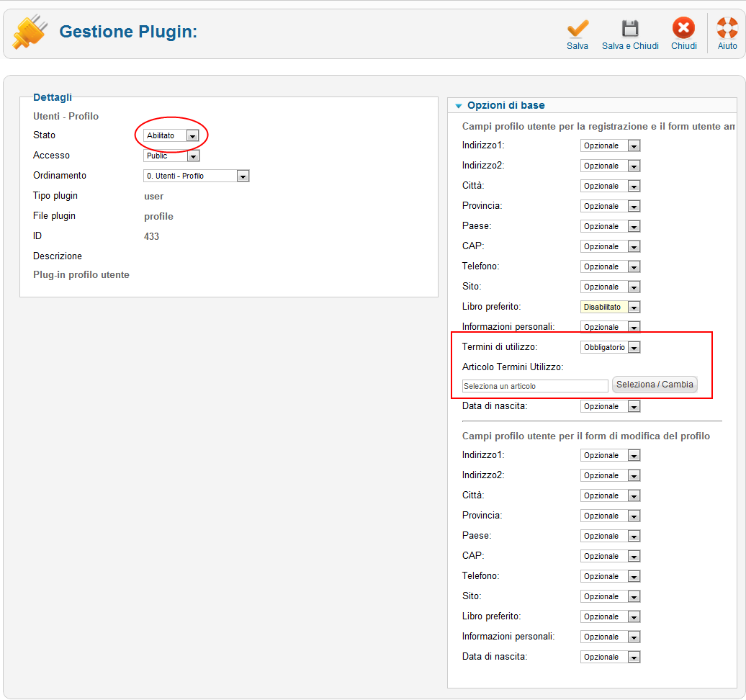Open the Aiuto lifebuoy icon
The height and width of the screenshot is (700, 746).
pyautogui.click(x=727, y=28)
